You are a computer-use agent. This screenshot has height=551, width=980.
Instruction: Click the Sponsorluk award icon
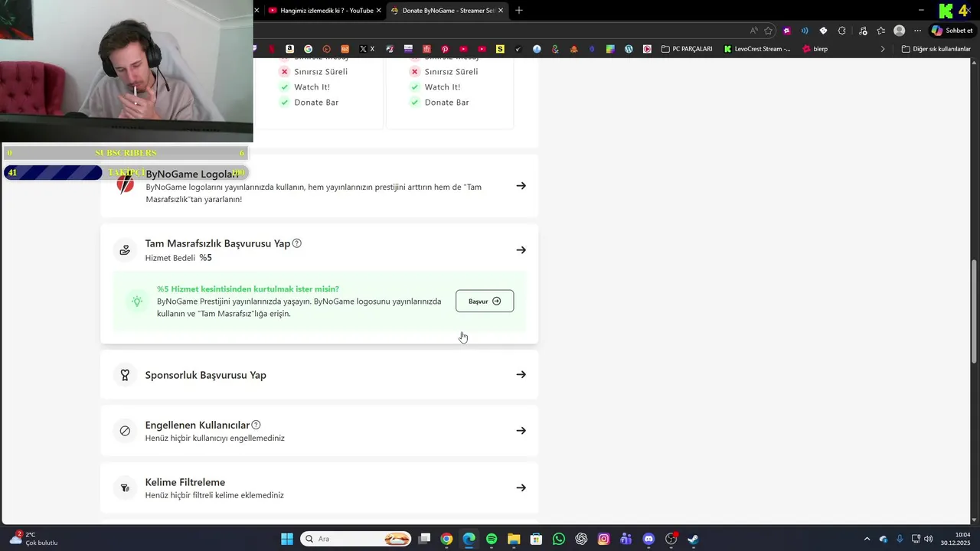125,375
